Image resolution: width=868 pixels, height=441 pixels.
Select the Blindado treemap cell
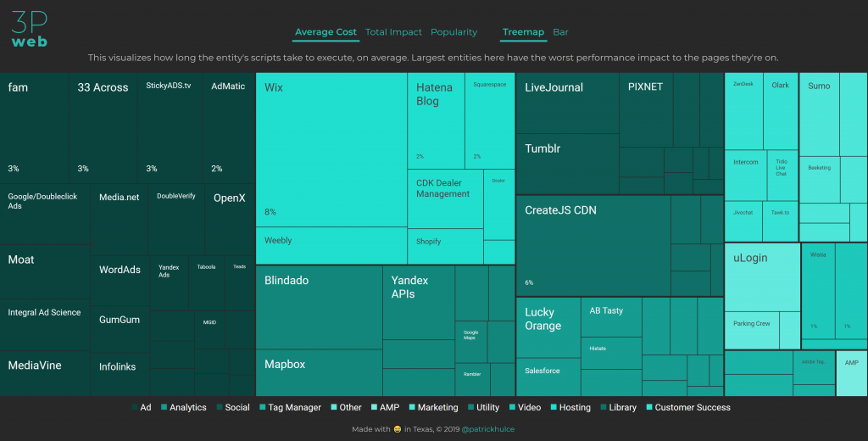click(x=320, y=308)
